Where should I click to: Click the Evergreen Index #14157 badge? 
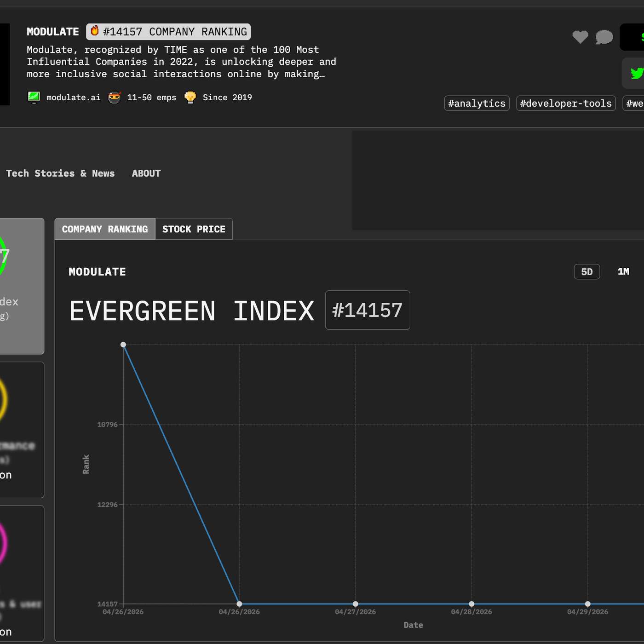pos(368,310)
